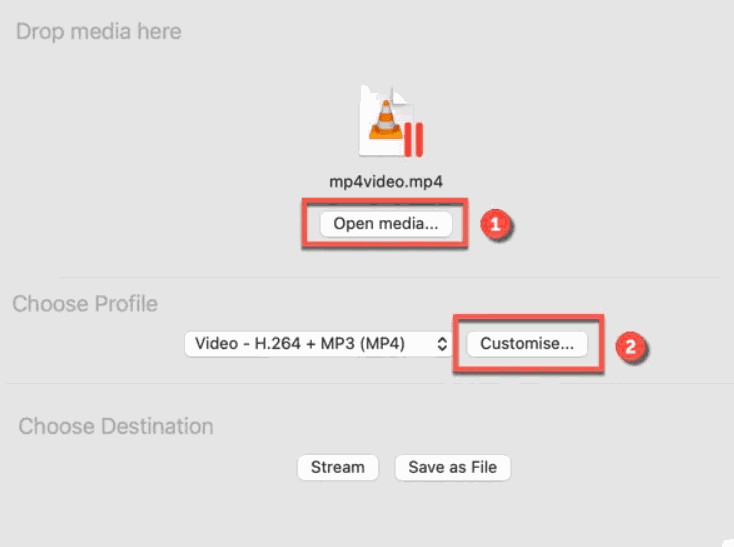Select Stream as the destination

tap(338, 467)
